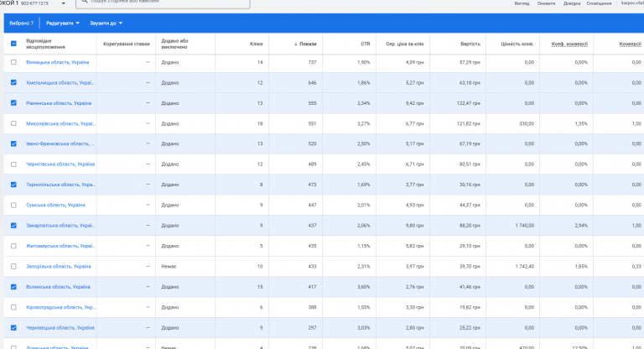Click the 330,00 conversion value cell
Viewport: 644px width, 349px height.
click(x=527, y=123)
